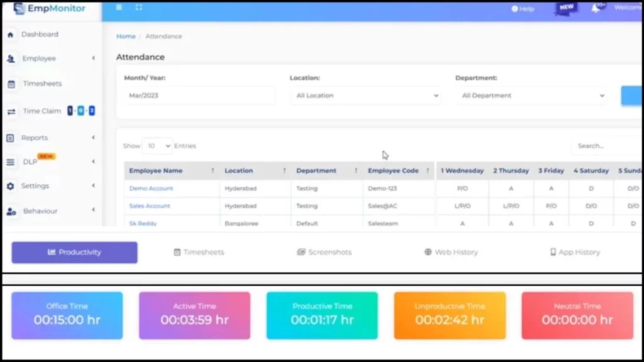The height and width of the screenshot is (362, 644).
Task: Click the 1 Wednesday column header
Action: tap(462, 171)
